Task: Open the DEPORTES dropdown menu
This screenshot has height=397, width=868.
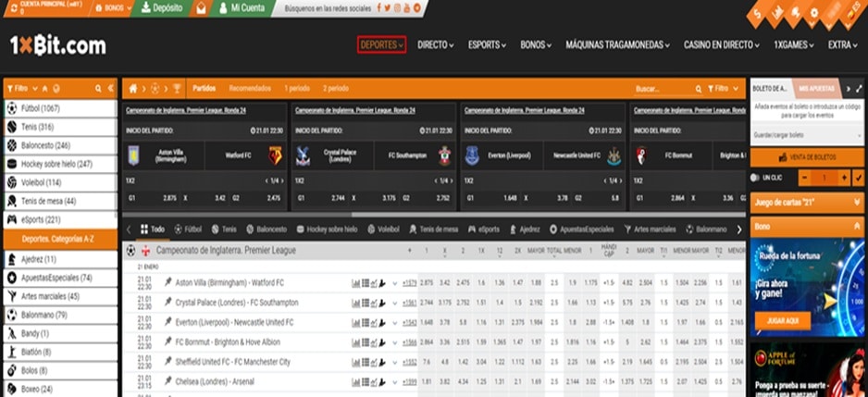Action: (381, 44)
